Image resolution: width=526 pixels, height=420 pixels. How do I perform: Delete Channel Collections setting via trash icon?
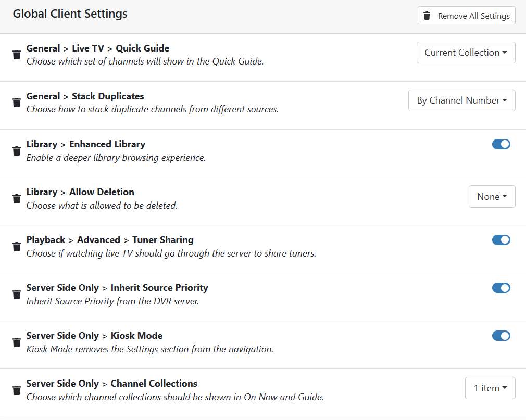point(17,390)
